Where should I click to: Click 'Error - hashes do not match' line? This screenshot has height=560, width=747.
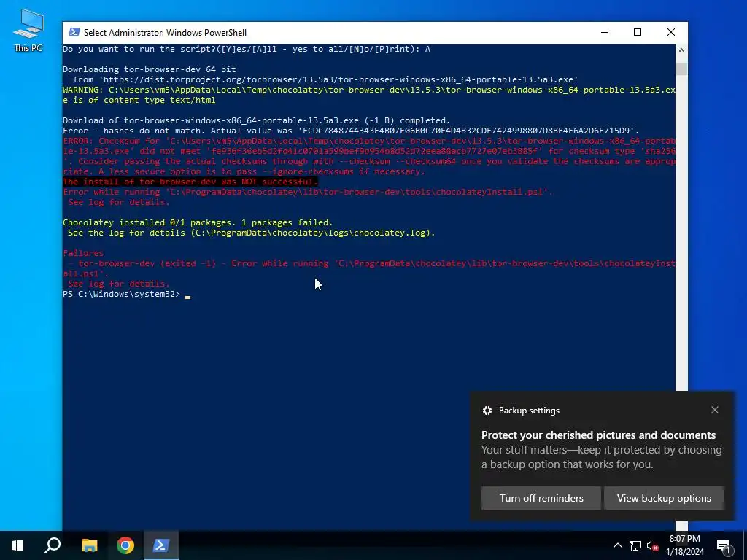point(351,131)
